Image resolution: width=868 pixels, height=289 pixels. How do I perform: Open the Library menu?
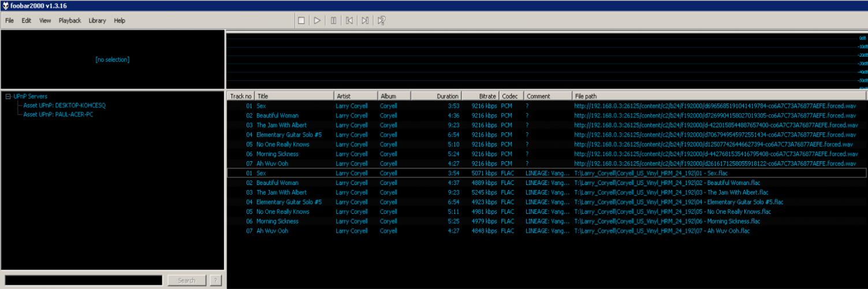(x=97, y=21)
